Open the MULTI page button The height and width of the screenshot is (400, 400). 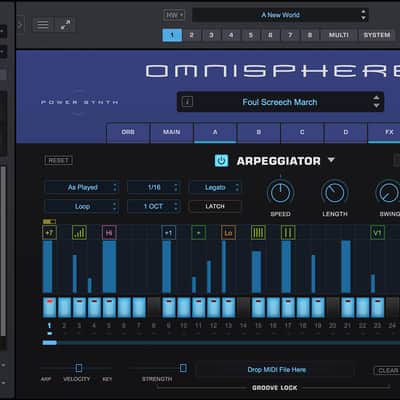pos(339,35)
